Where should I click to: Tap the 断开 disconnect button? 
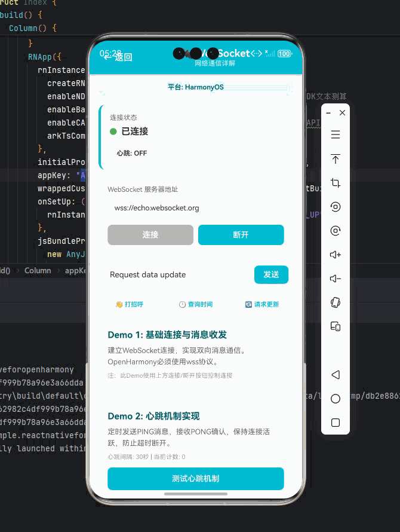click(x=241, y=235)
